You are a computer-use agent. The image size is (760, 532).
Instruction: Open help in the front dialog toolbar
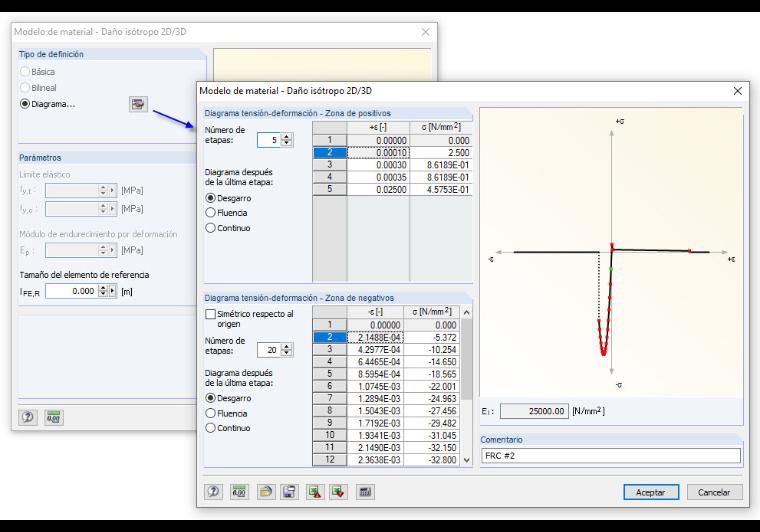tap(213, 492)
